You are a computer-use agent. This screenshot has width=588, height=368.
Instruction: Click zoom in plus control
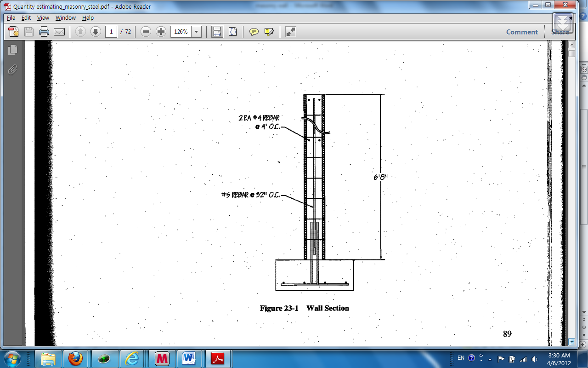[x=161, y=32]
